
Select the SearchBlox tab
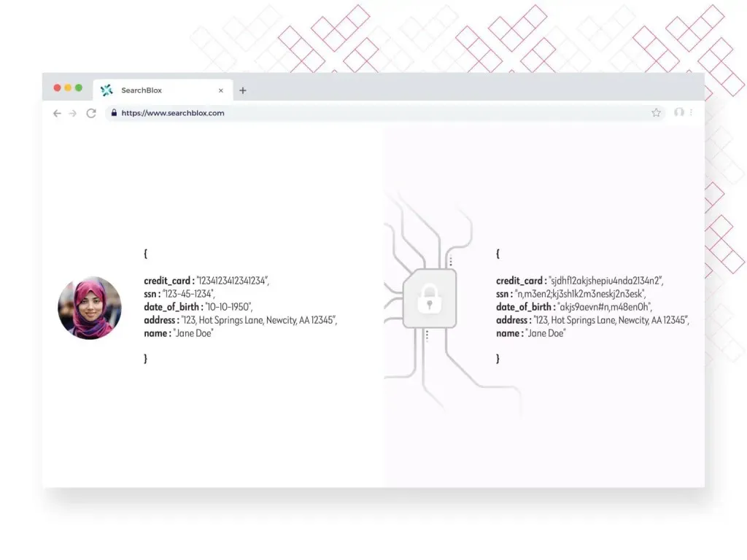pyautogui.click(x=163, y=90)
